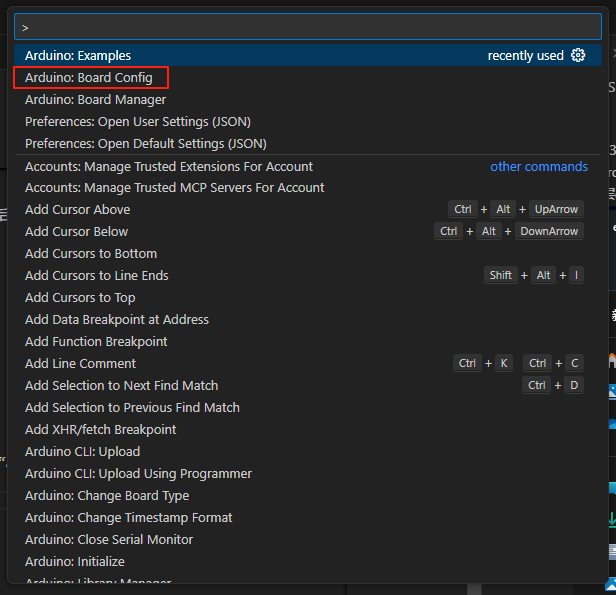Select Arduino: Change Timestamp Format
This screenshot has height=595, width=616.
click(x=308, y=517)
